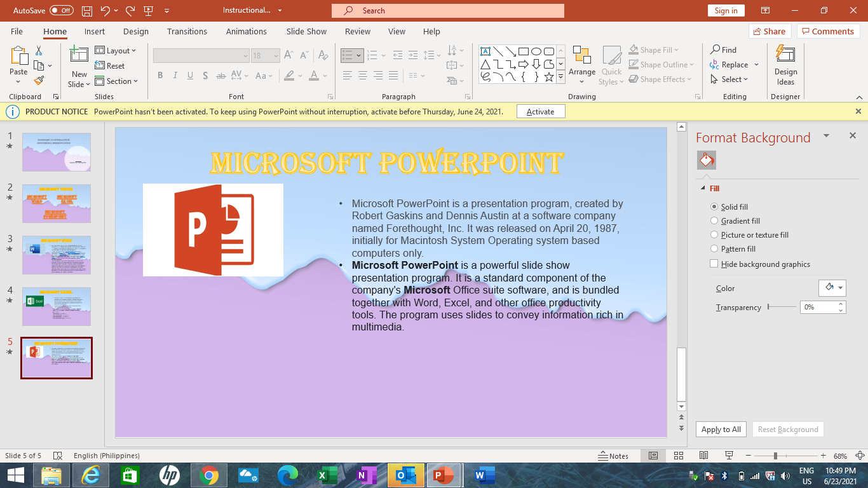This screenshot has width=868, height=488.
Task: Apply text Shadow formatting
Action: click(205, 76)
